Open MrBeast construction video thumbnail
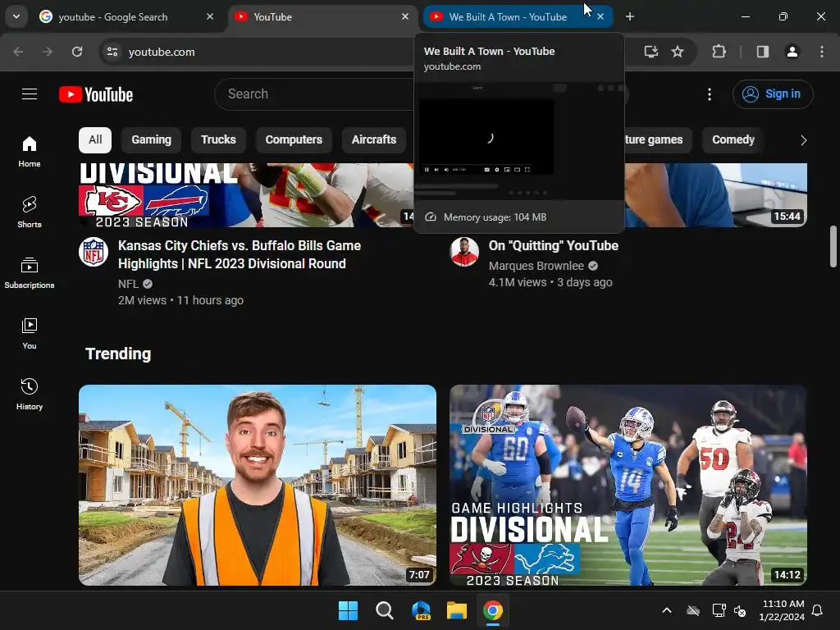Image resolution: width=840 pixels, height=630 pixels. click(x=258, y=486)
